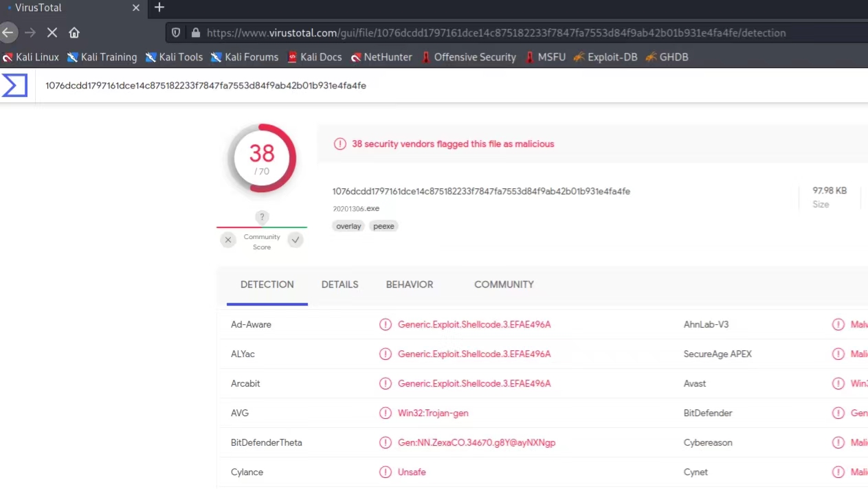Image resolution: width=868 pixels, height=489 pixels.
Task: Switch to the BEHAVIOR tab
Action: (x=410, y=284)
